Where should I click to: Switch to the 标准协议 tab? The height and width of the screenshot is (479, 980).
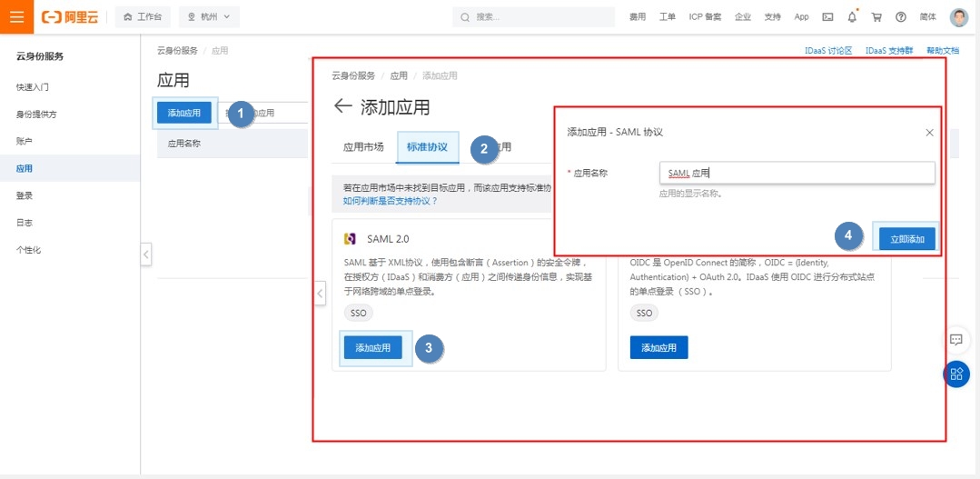click(427, 147)
